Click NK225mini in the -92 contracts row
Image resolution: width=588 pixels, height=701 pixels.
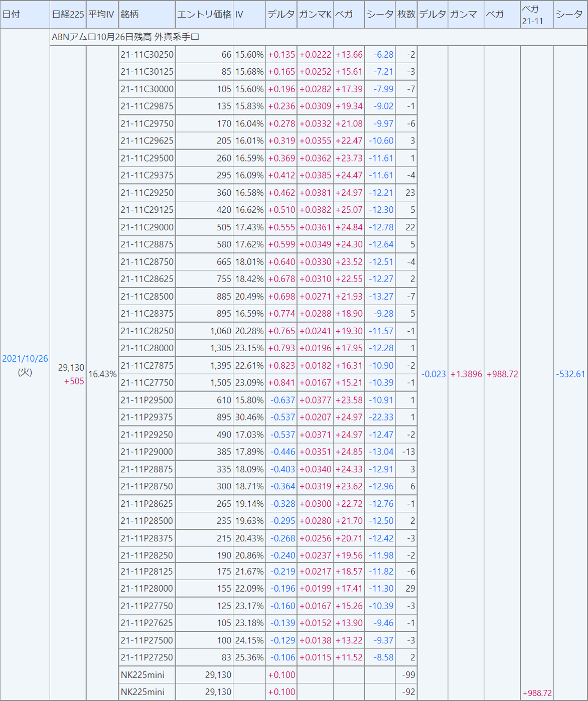click(x=142, y=692)
